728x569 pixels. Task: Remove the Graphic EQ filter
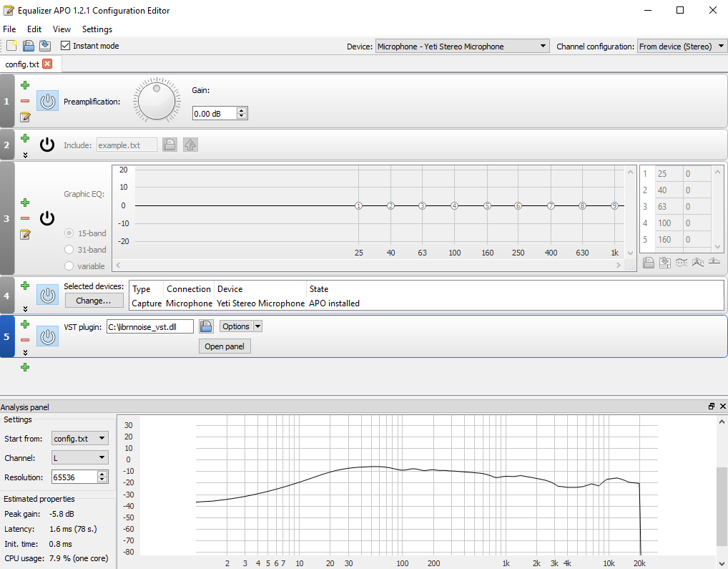pyautogui.click(x=24, y=218)
